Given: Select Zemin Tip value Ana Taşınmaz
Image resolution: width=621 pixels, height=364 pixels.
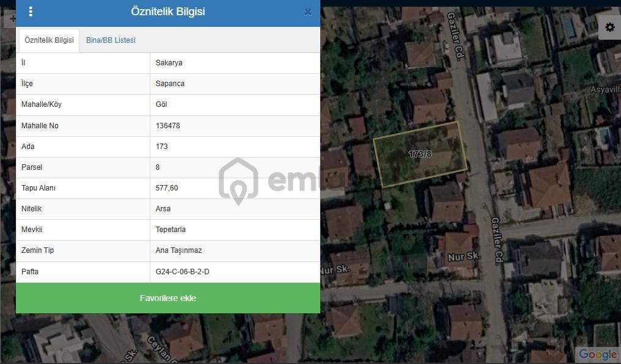Looking at the screenshot, I should click(178, 250).
